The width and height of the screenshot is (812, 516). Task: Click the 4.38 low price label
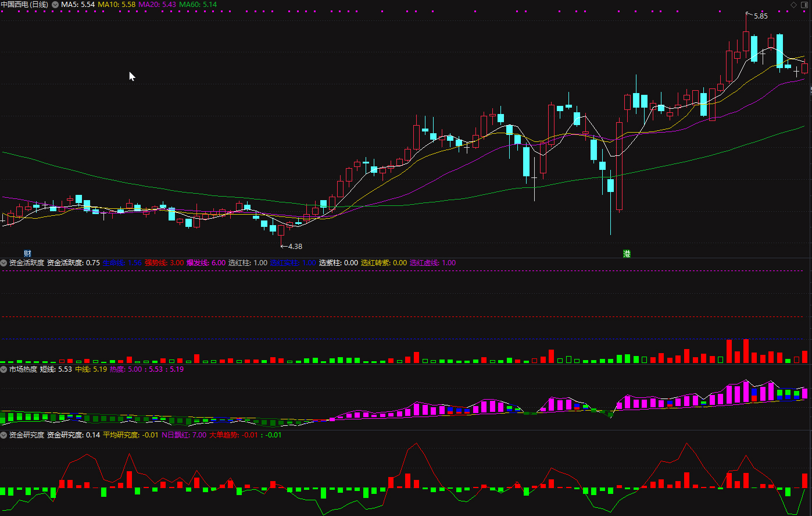[x=295, y=247]
